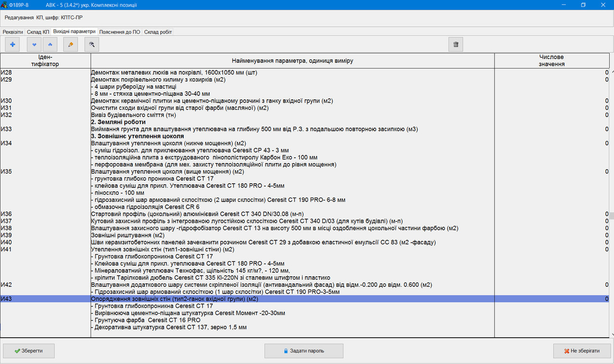Image resolution: width=614 pixels, height=364 pixels.
Task: Click the magnifier search icon in toolbar
Action: [92, 44]
